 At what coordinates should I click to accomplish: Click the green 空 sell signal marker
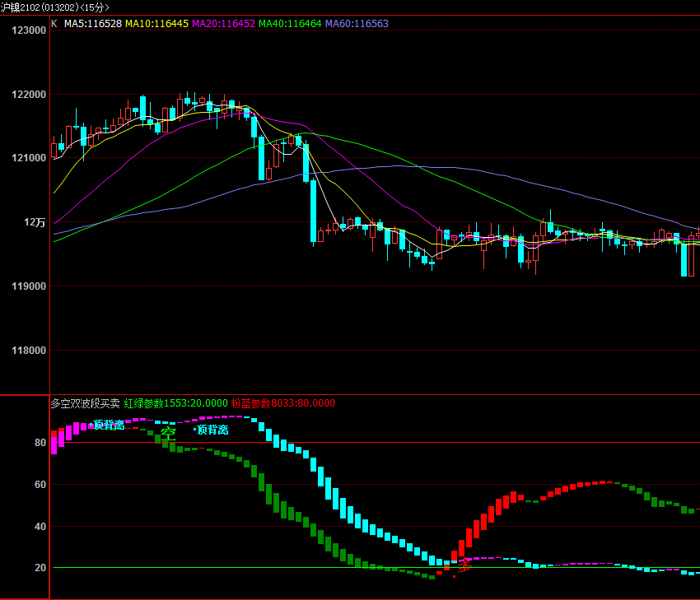(168, 433)
